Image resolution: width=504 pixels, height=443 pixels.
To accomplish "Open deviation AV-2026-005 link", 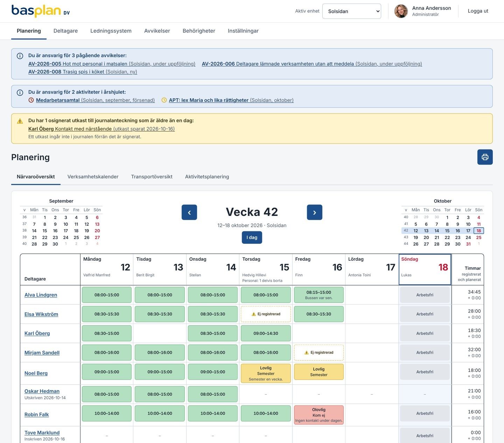I will pos(112,64).
